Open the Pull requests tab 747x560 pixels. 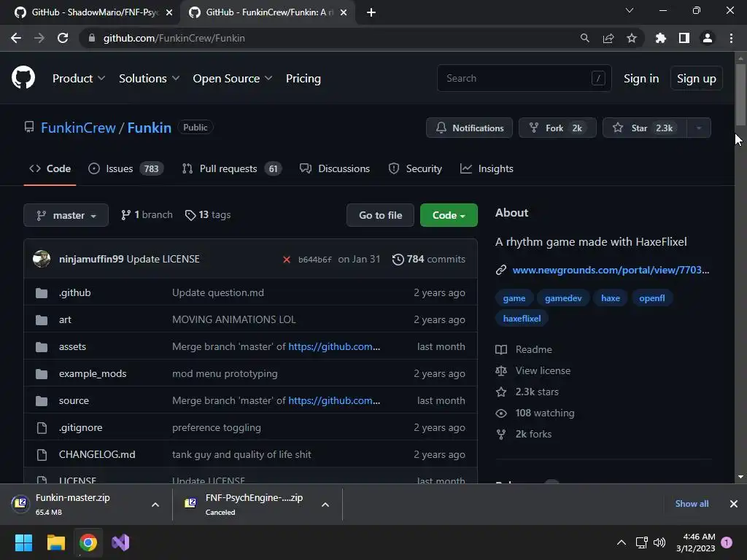(x=232, y=168)
